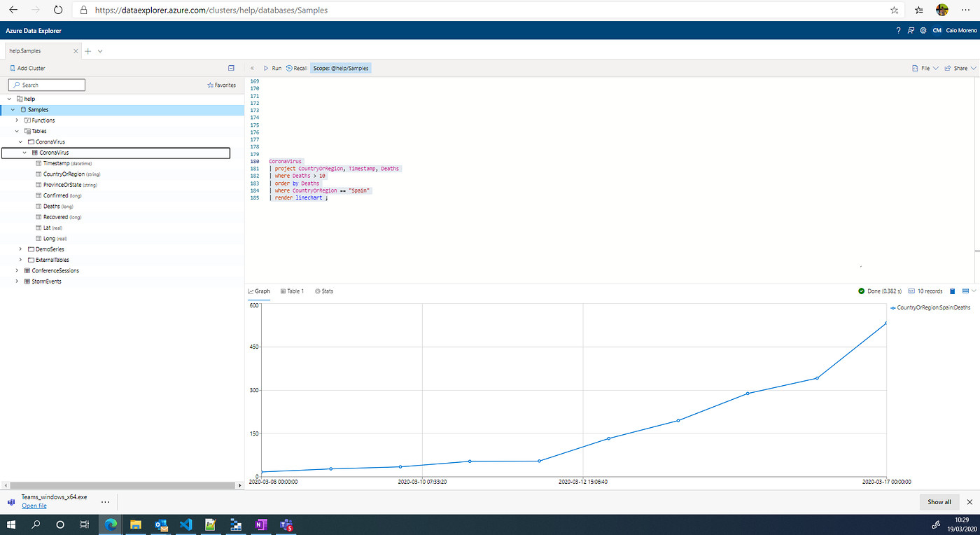Select the Graph tab

pyautogui.click(x=259, y=291)
